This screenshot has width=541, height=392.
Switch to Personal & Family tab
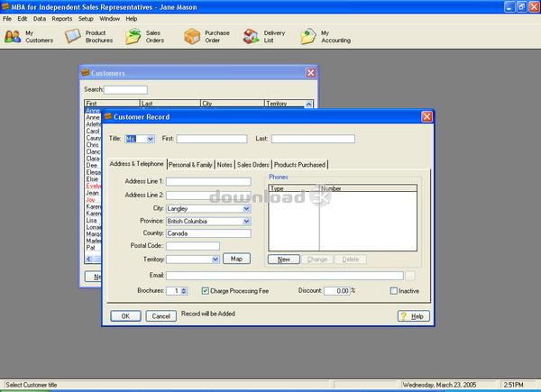coord(190,165)
